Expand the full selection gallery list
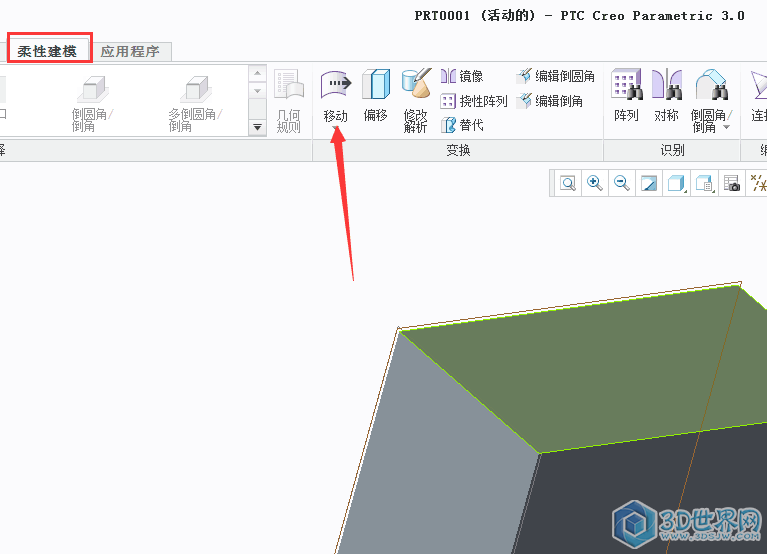The height and width of the screenshot is (554, 767). coord(257,127)
